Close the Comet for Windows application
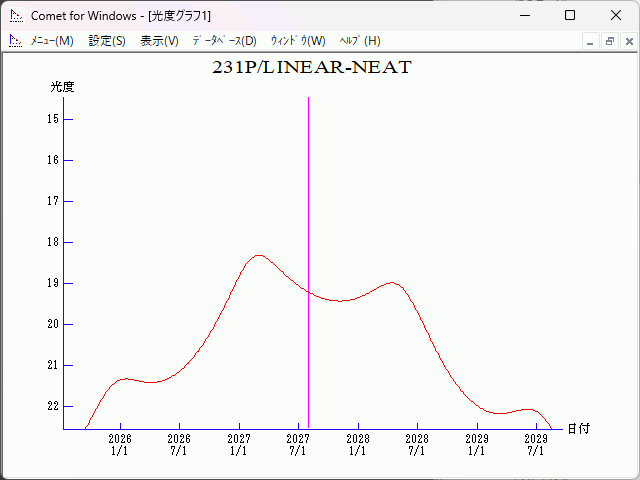 pyautogui.click(x=615, y=16)
